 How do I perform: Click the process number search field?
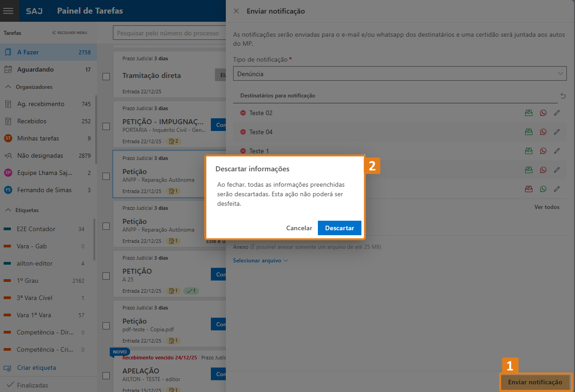tap(169, 33)
